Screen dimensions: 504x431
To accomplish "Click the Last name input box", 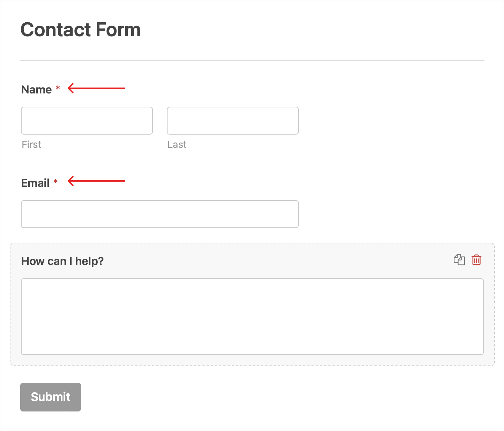I will (x=233, y=121).
